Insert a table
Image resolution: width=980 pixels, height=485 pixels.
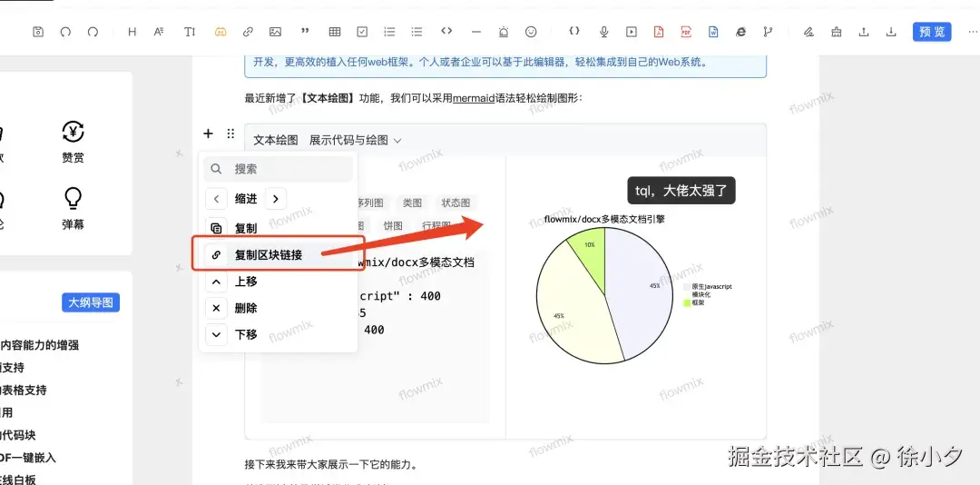click(x=335, y=31)
